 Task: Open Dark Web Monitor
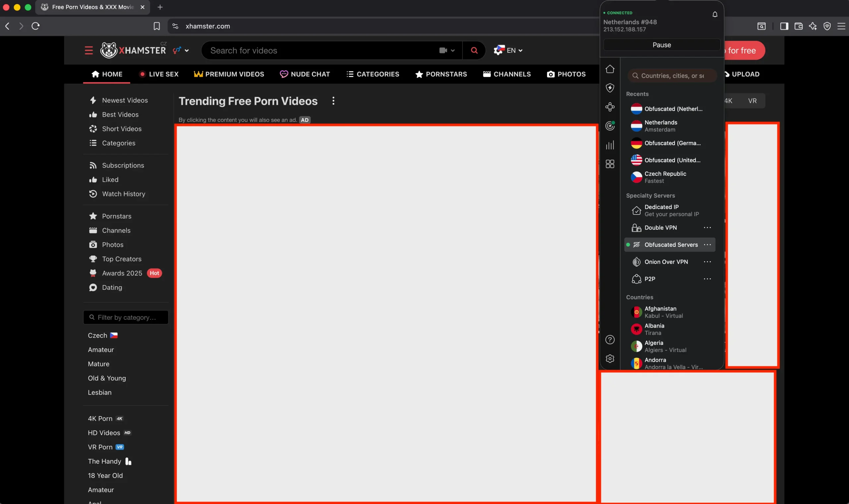(x=610, y=126)
